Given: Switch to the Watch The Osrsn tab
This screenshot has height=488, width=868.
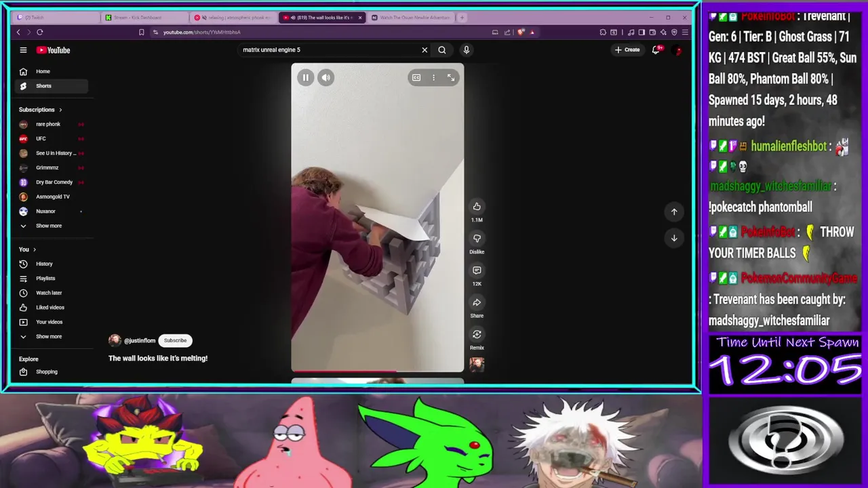Looking at the screenshot, I should [x=410, y=18].
